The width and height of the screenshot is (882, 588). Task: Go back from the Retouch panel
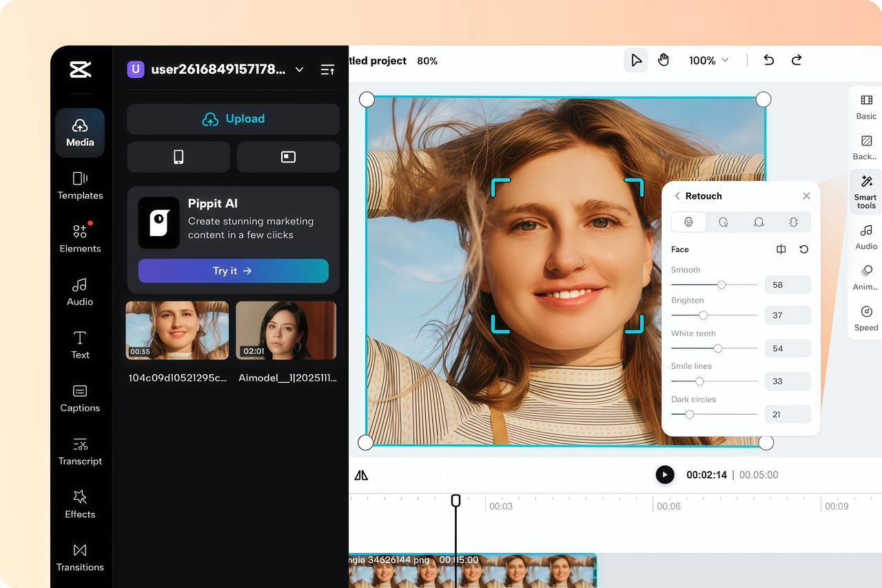click(677, 196)
